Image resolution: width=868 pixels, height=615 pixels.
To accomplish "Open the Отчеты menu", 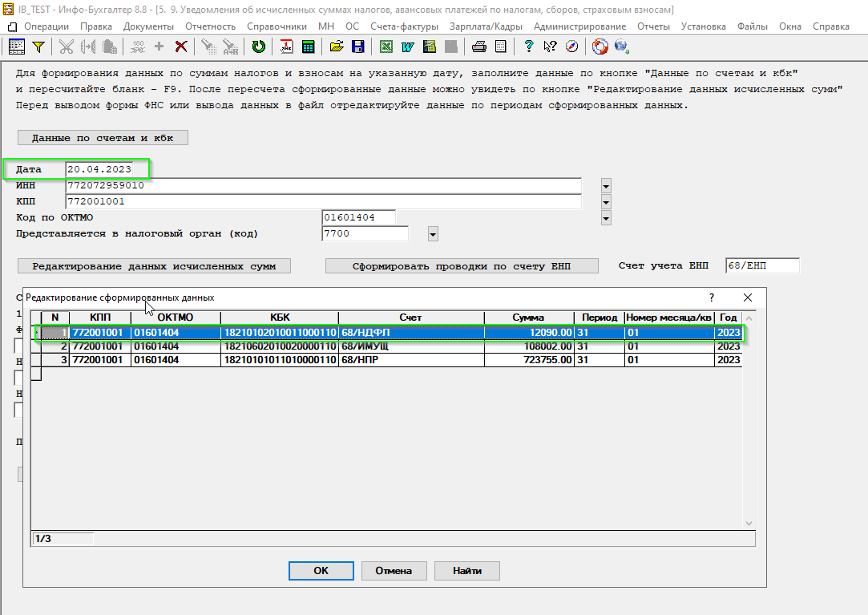I will [653, 26].
